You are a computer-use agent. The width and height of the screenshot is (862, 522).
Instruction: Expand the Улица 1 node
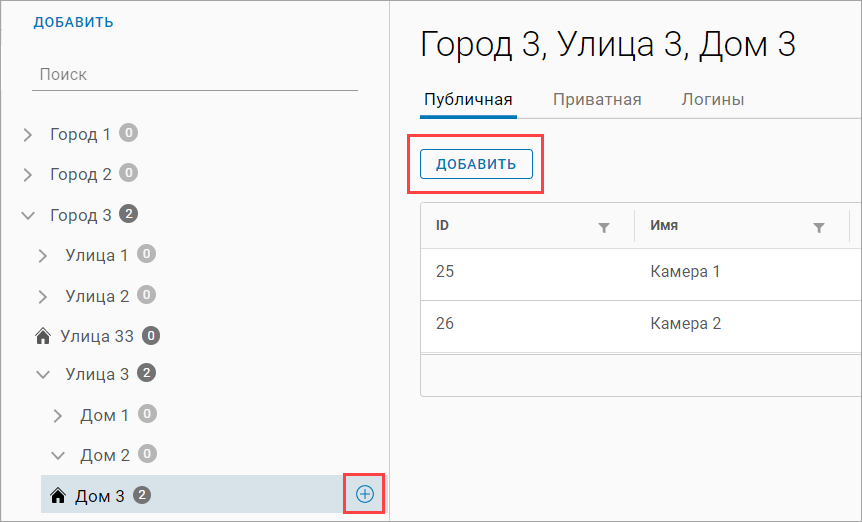click(43, 255)
